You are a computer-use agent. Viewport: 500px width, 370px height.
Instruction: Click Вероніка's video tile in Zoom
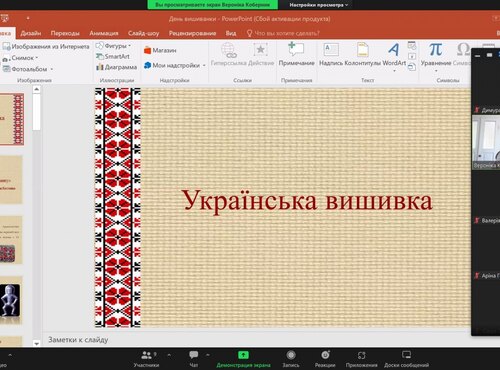point(486,142)
